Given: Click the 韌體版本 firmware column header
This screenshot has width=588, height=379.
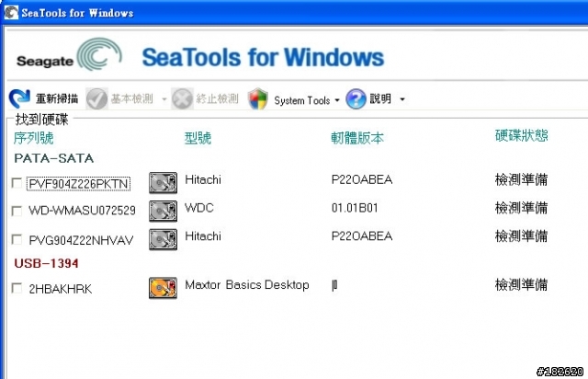Looking at the screenshot, I should pyautogui.click(x=357, y=138).
